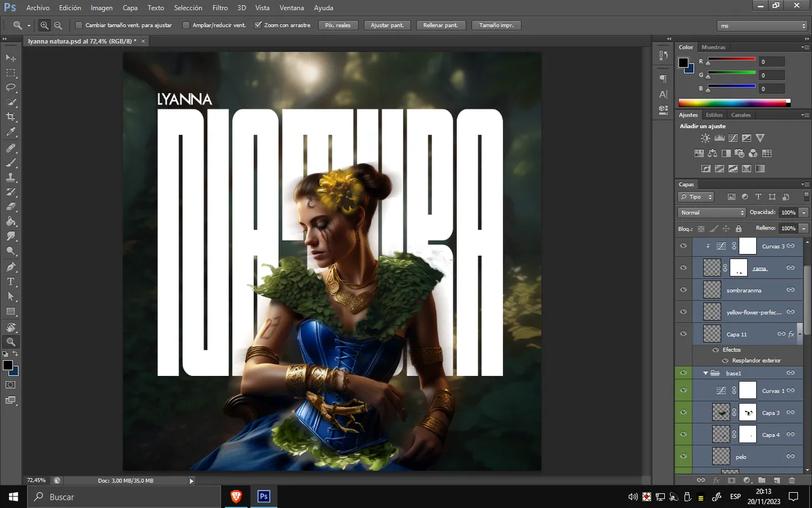The width and height of the screenshot is (812, 508).
Task: Open the Archivo menu
Action: point(37,8)
